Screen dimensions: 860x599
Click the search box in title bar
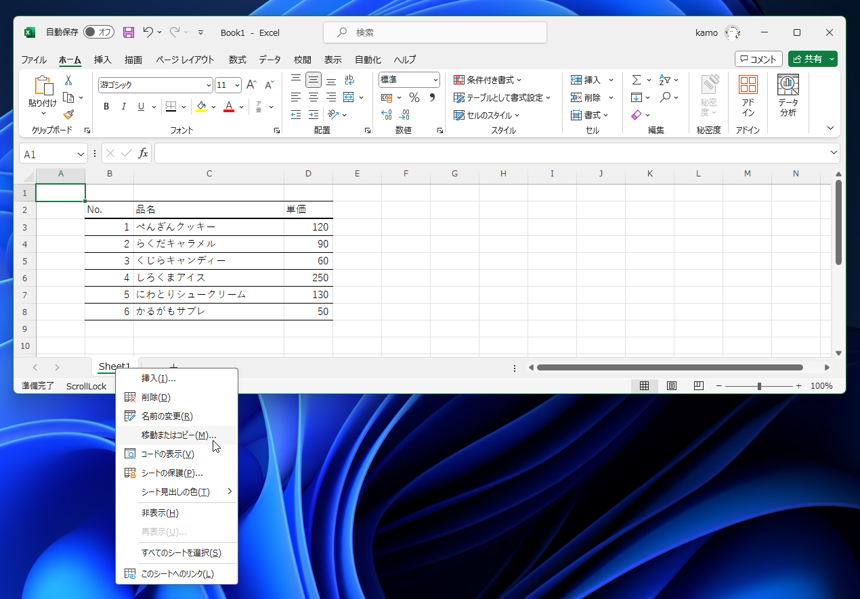pos(435,32)
